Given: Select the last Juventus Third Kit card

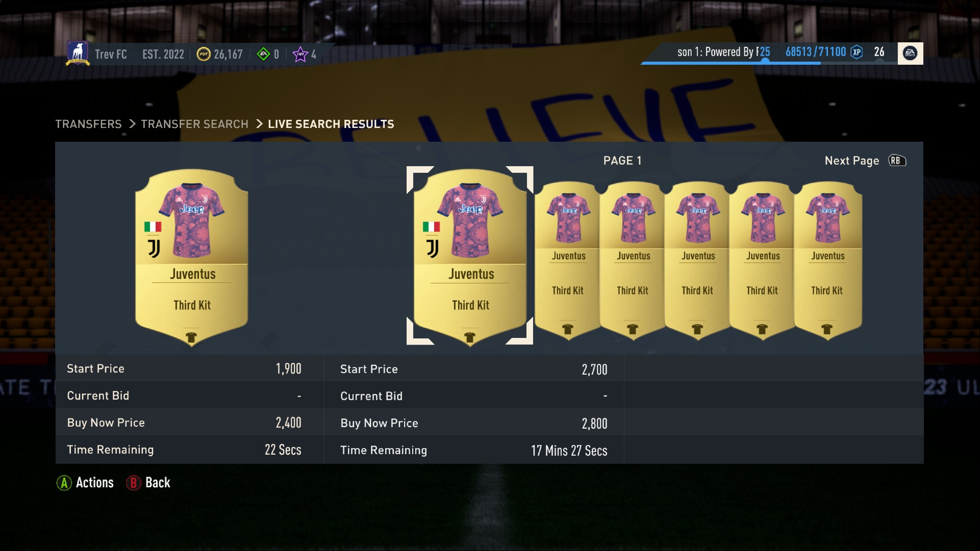Looking at the screenshot, I should pos(828,260).
